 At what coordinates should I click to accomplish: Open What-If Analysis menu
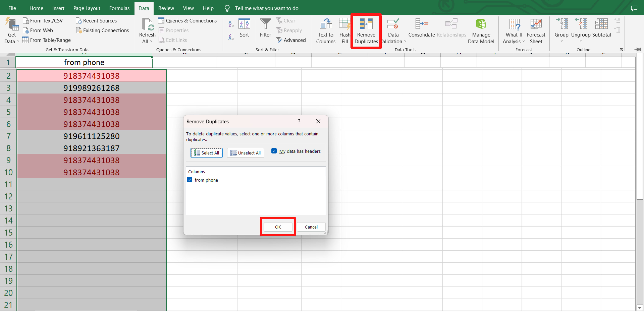point(514,31)
